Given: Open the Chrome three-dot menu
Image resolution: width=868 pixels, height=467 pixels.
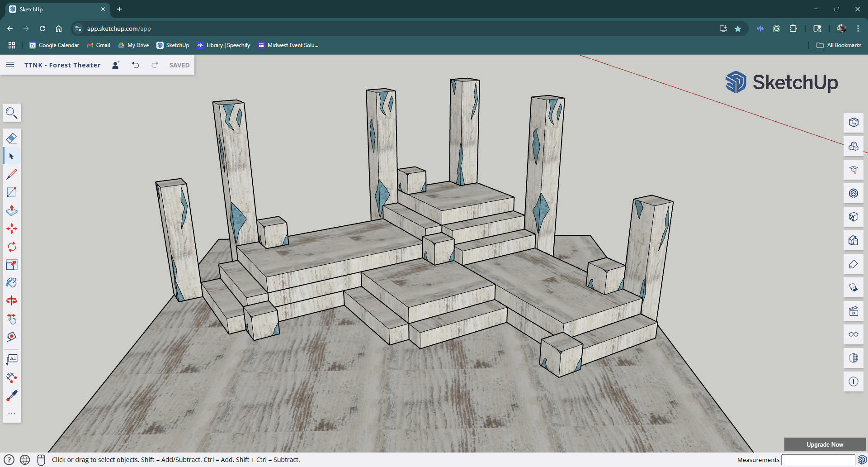Looking at the screenshot, I should point(858,29).
